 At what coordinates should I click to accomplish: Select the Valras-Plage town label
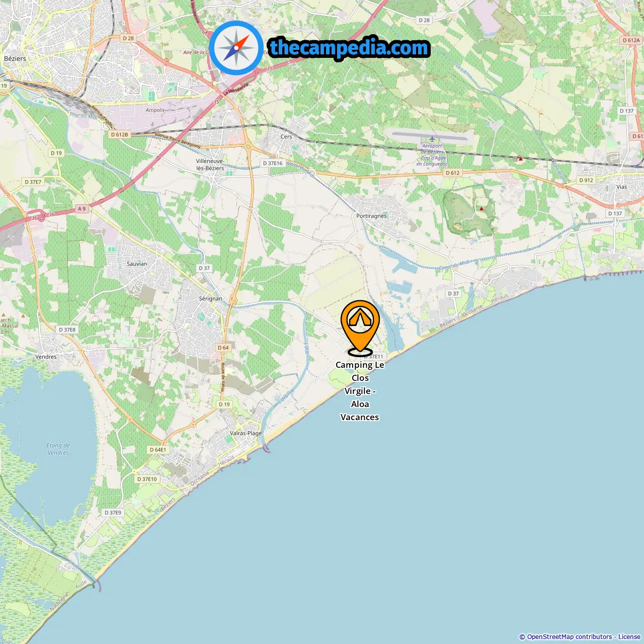tap(246, 433)
